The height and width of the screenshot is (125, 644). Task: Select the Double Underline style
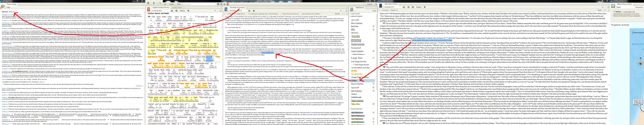tap(358, 44)
